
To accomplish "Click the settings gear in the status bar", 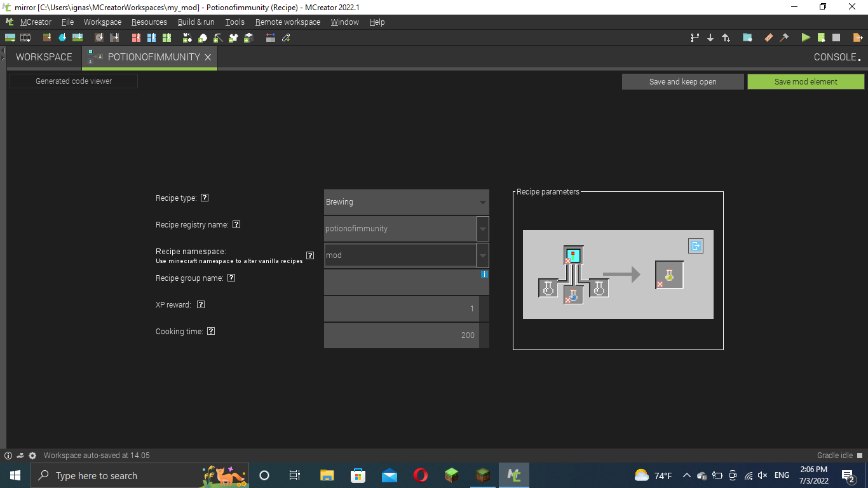I will pyautogui.click(x=32, y=455).
